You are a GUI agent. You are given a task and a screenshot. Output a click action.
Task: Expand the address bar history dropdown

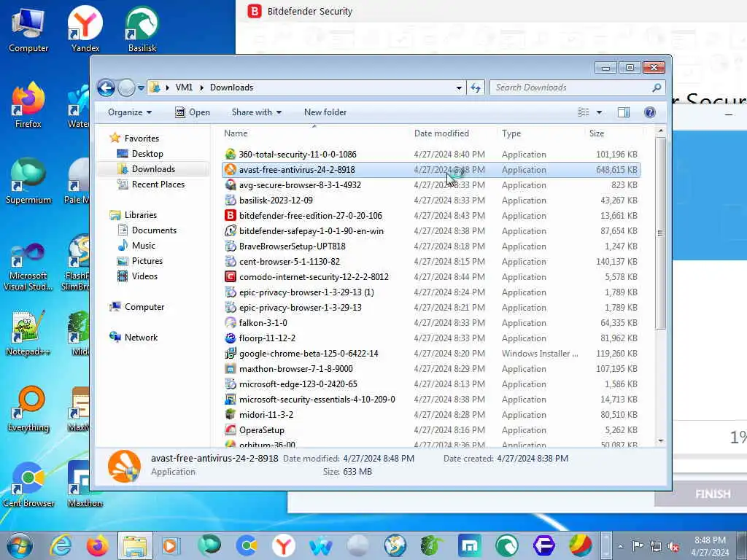(x=459, y=87)
